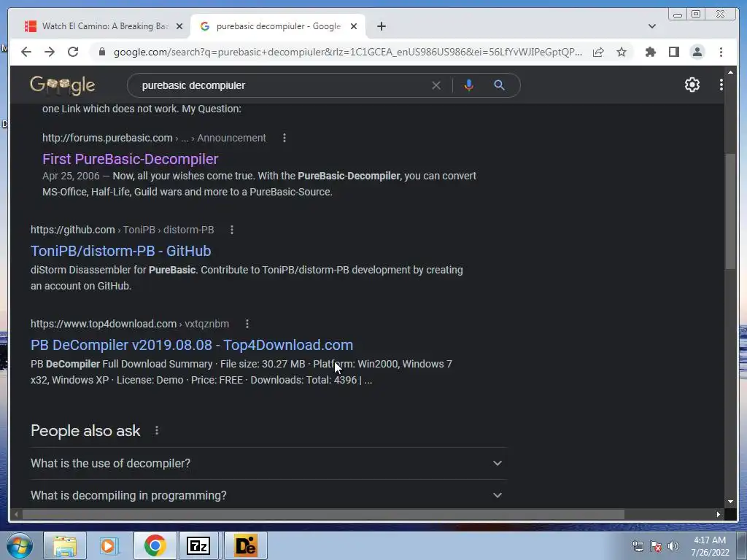Expand 'What is the use of decompiler?'
Viewport: 747px width, 560px height.
268,463
